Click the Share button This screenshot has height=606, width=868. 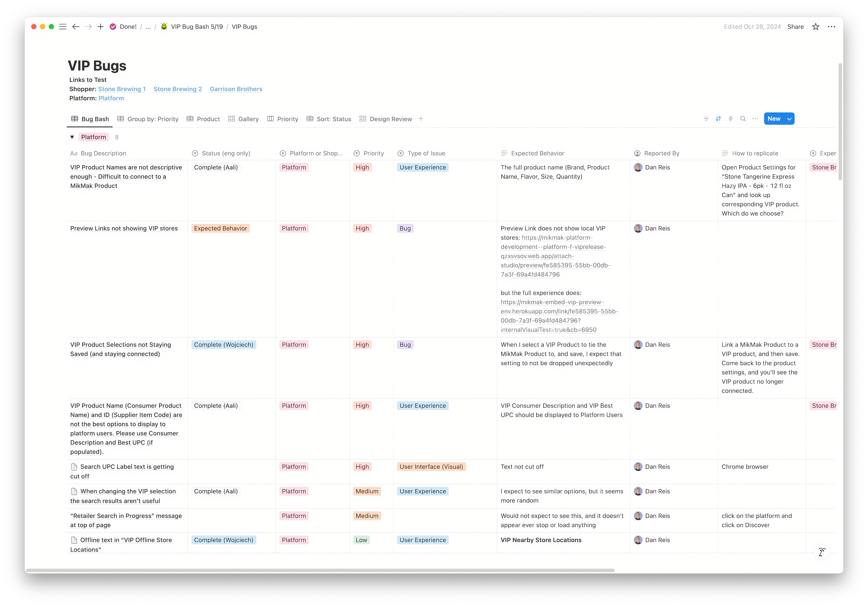(x=796, y=26)
